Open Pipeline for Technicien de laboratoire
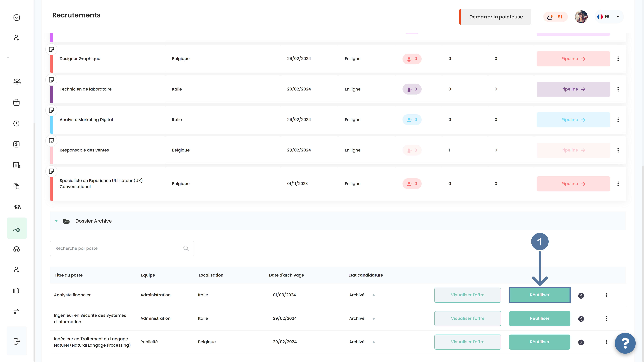Viewport: 644px width, 362px height. click(573, 89)
